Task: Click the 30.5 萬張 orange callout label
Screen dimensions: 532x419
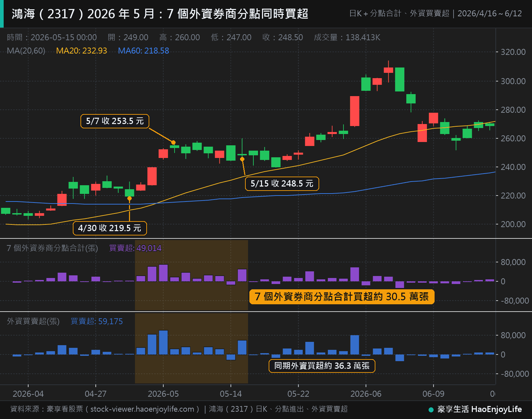Action: pos(342,297)
